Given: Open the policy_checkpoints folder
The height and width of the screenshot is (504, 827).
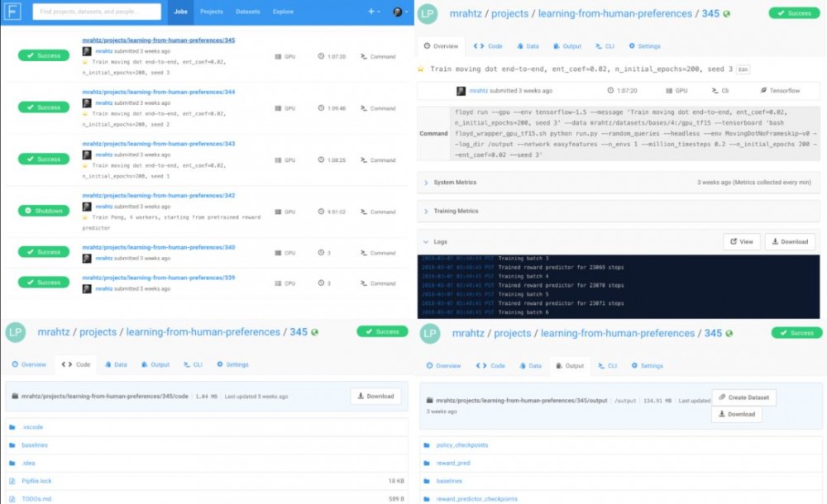Looking at the screenshot, I should tap(462, 445).
